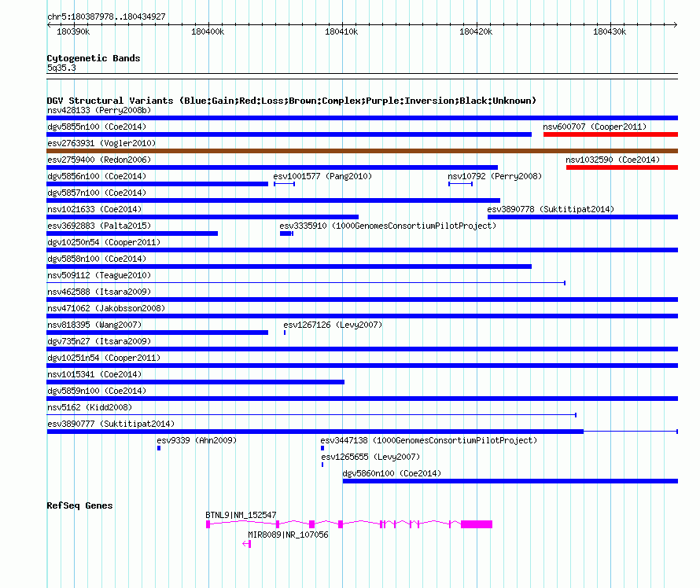Open esv2763931 (Vogler2010) complex variant label
This screenshot has width=700, height=588.
click(x=101, y=143)
